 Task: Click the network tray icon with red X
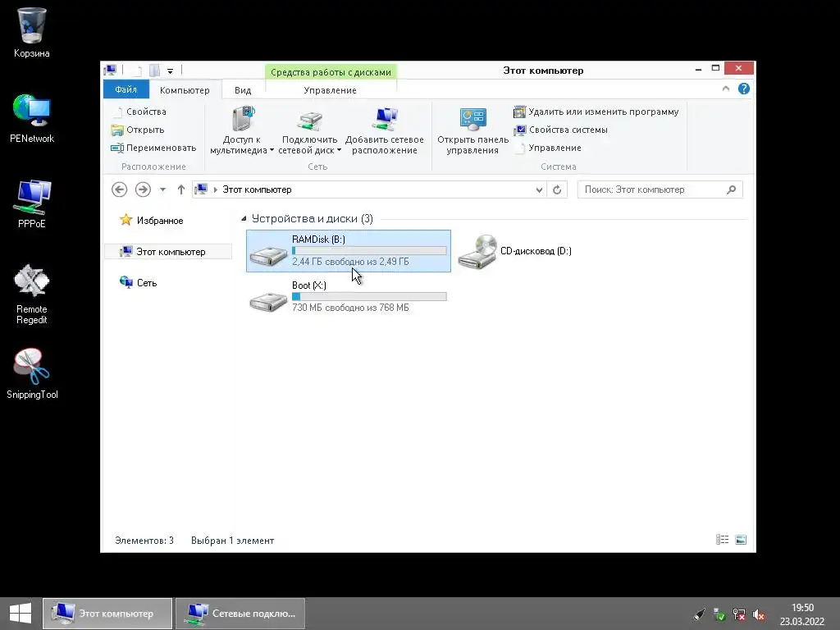(x=739, y=615)
